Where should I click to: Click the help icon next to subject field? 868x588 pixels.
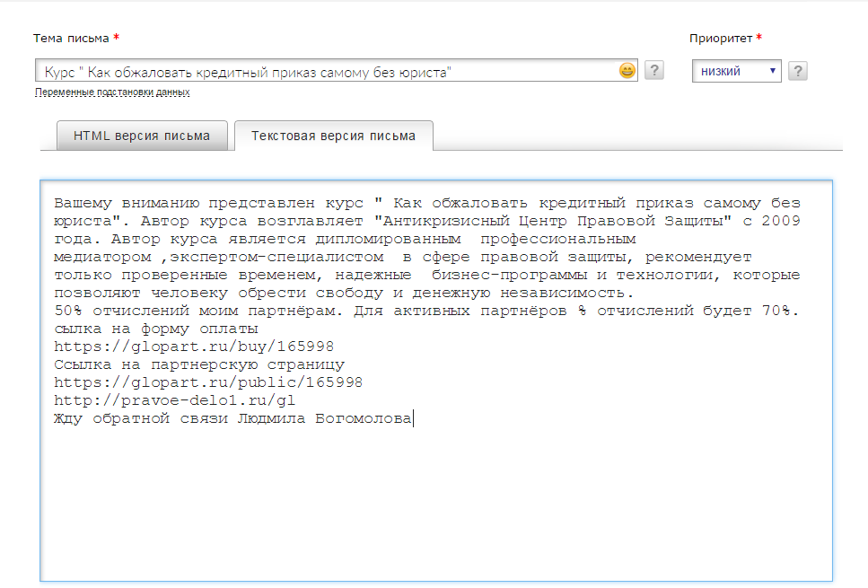654,70
